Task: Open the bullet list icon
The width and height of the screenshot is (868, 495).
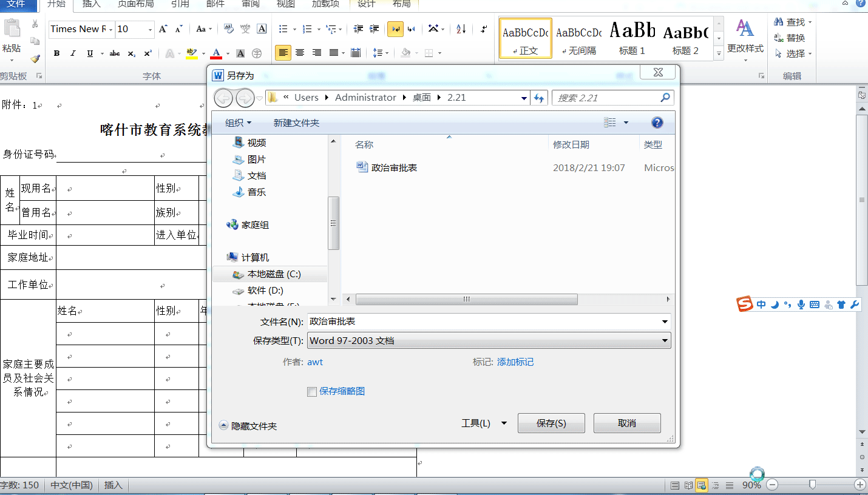Action: [283, 27]
